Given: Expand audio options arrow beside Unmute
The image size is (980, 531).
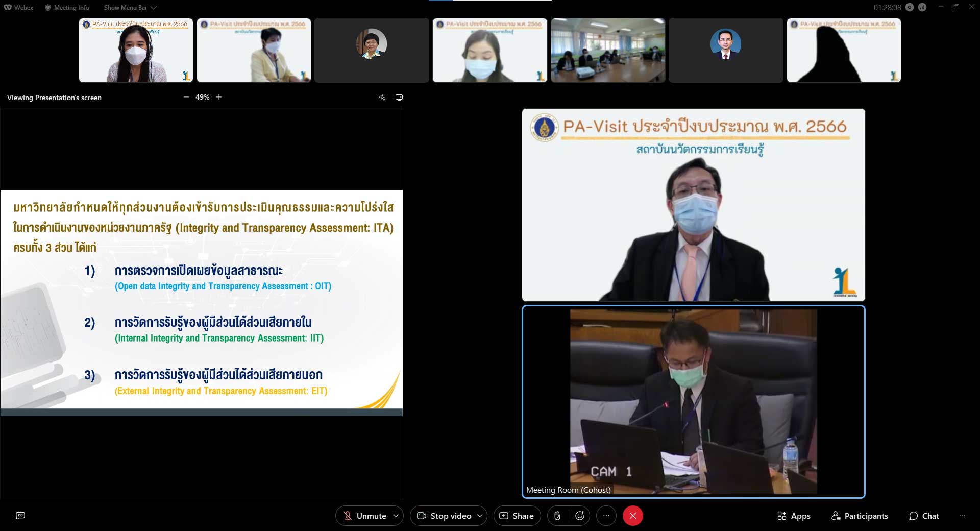Looking at the screenshot, I should pos(396,516).
